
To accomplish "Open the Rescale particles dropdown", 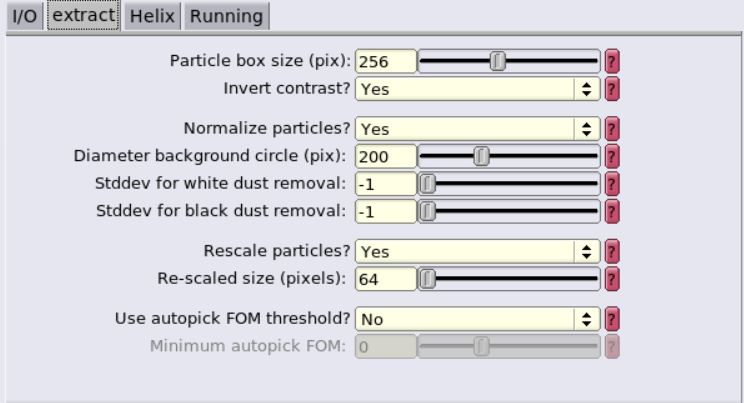I will coord(478,251).
